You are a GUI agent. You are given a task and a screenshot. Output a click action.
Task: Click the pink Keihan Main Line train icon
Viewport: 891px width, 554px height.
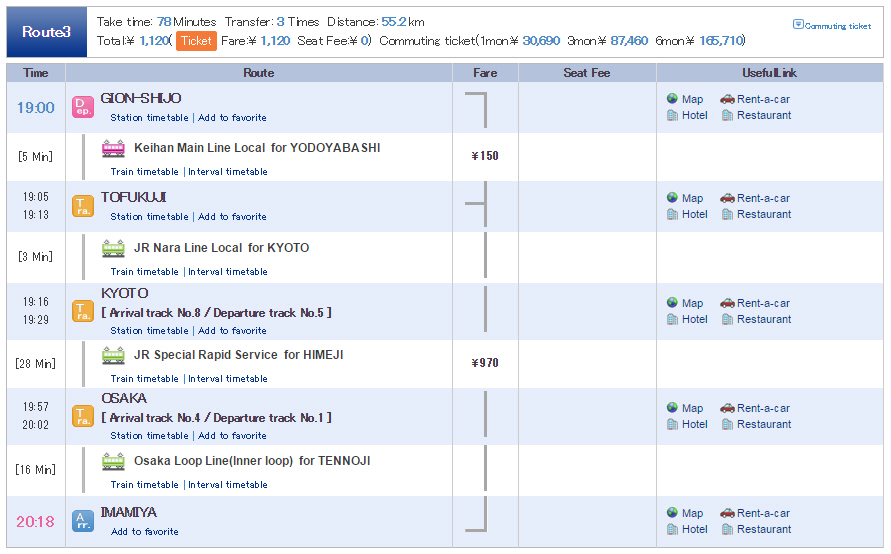click(113, 148)
